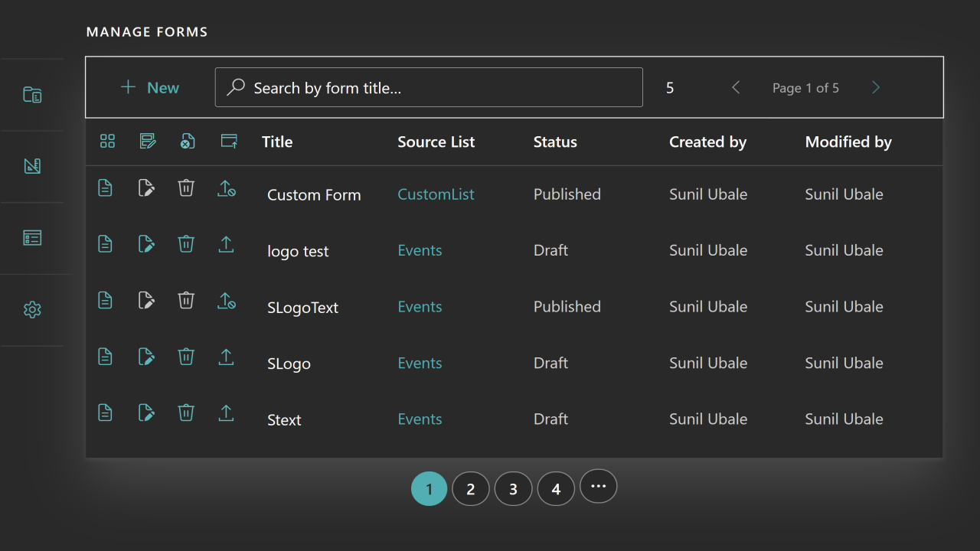Publish the logo test form

tap(226, 244)
